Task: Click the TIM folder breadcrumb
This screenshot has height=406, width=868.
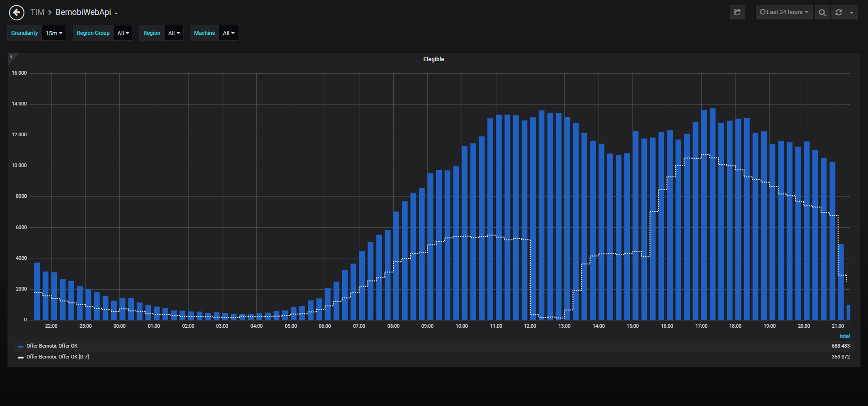Action: 37,12
